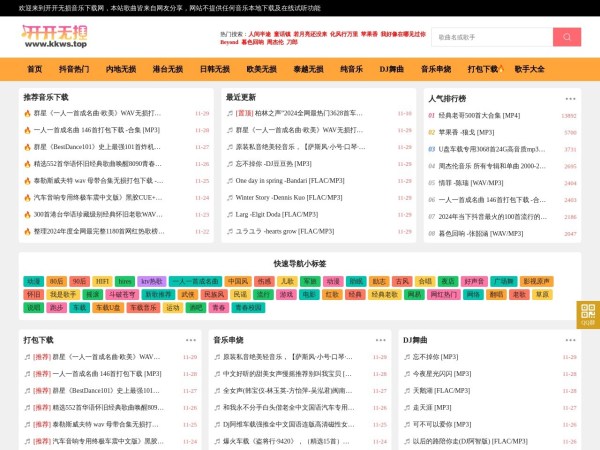
Task: Open the 首页 navigation tab
Action: click(x=35, y=69)
